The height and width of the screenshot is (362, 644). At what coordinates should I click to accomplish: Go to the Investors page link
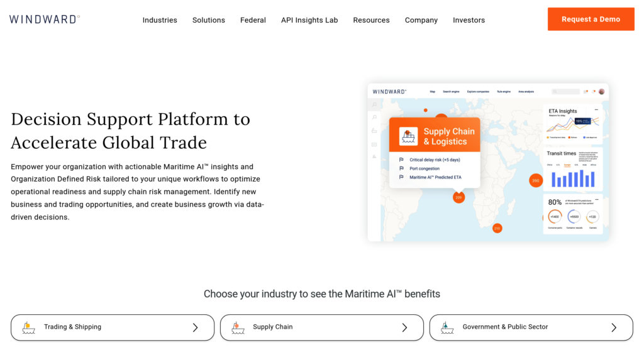tap(469, 20)
